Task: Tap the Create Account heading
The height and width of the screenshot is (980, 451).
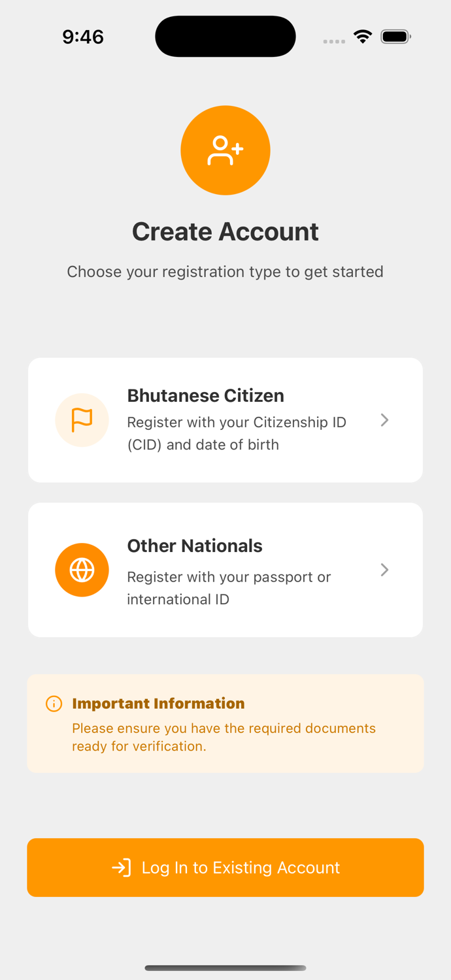Action: [x=225, y=231]
